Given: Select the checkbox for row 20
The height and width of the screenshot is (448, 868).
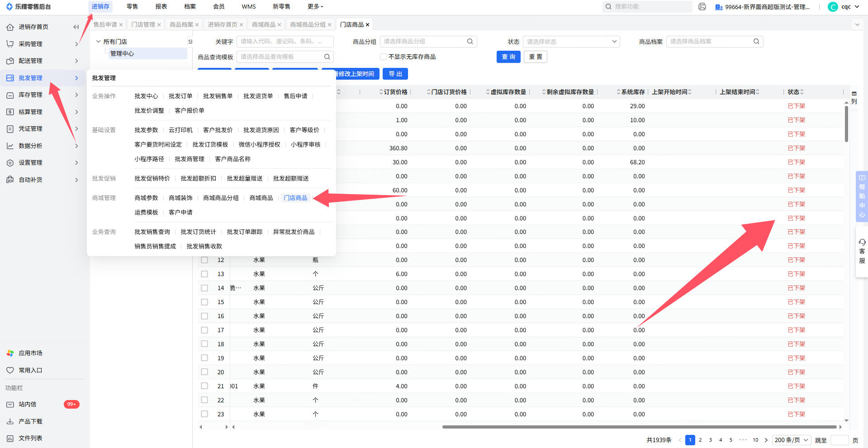Looking at the screenshot, I should click(204, 372).
